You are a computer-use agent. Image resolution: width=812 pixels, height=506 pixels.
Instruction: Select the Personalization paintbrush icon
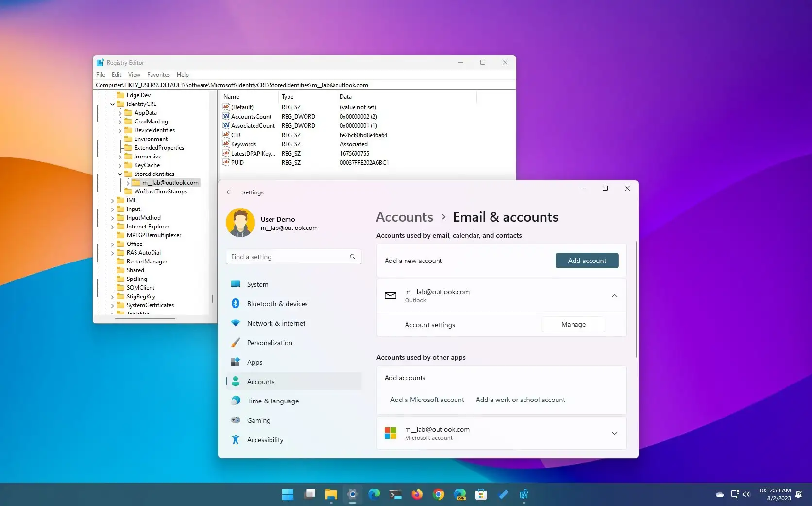click(236, 342)
